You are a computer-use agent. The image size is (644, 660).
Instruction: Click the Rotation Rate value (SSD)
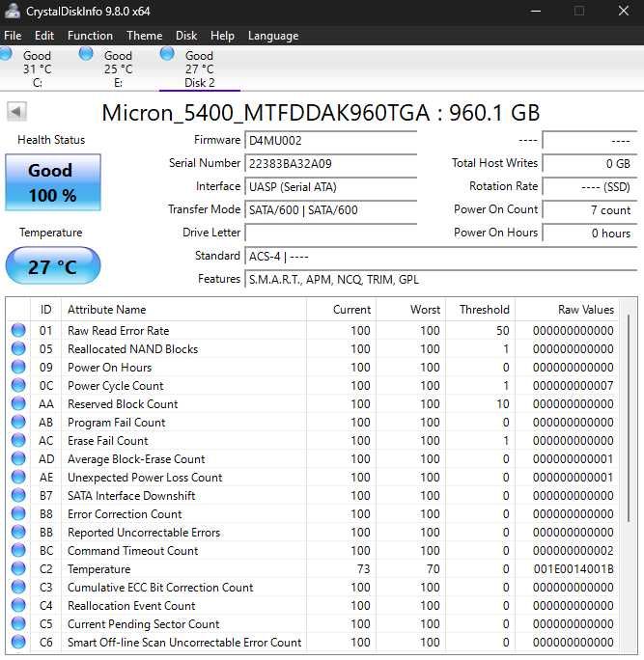[x=590, y=186]
